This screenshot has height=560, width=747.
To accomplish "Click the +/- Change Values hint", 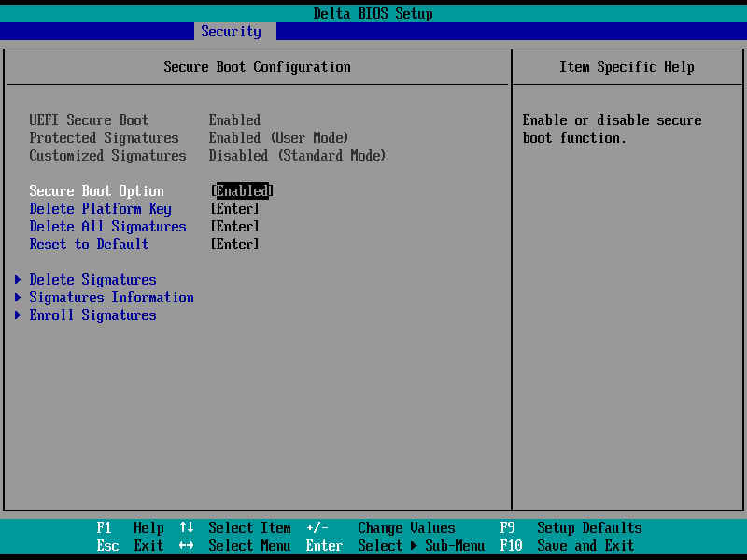I will [x=381, y=527].
